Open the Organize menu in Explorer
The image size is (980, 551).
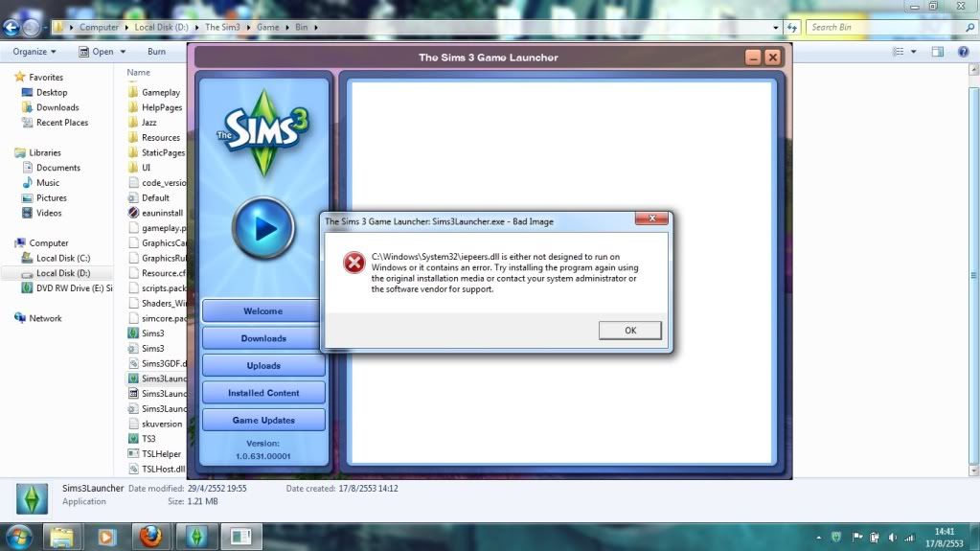34,52
